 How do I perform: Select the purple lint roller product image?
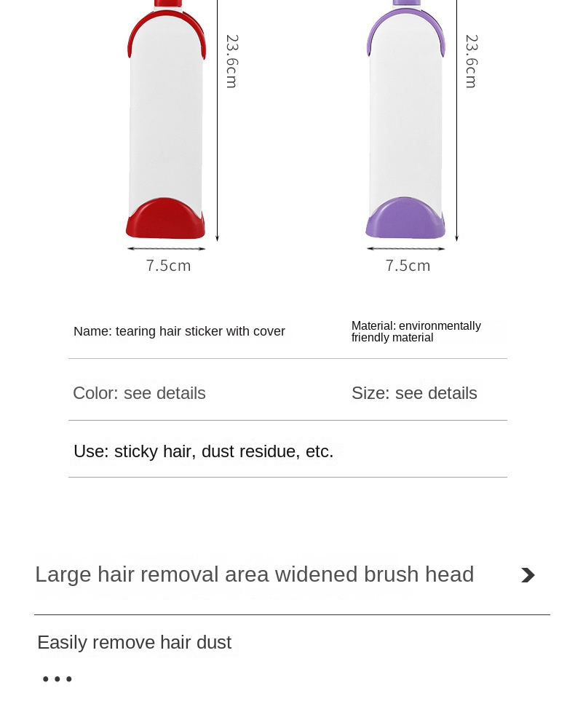pos(405,124)
